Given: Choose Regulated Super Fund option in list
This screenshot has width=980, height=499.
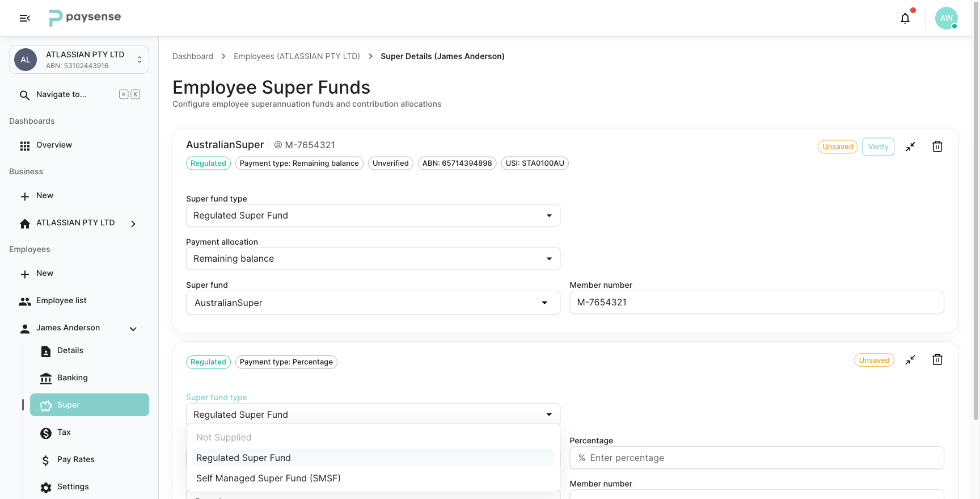Looking at the screenshot, I should (373, 458).
